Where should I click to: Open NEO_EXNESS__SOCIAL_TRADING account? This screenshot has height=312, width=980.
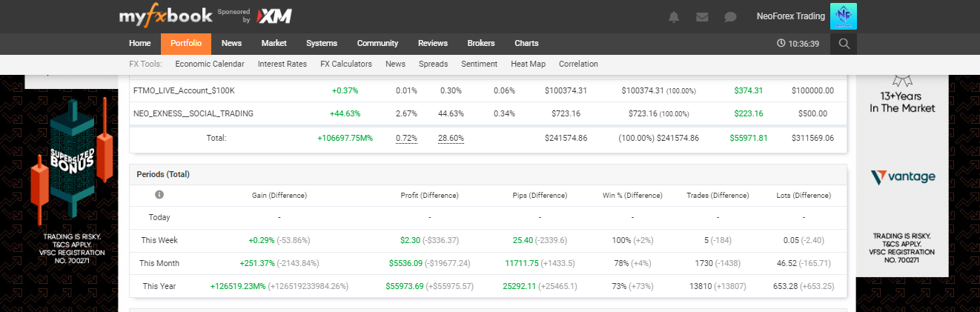click(193, 113)
